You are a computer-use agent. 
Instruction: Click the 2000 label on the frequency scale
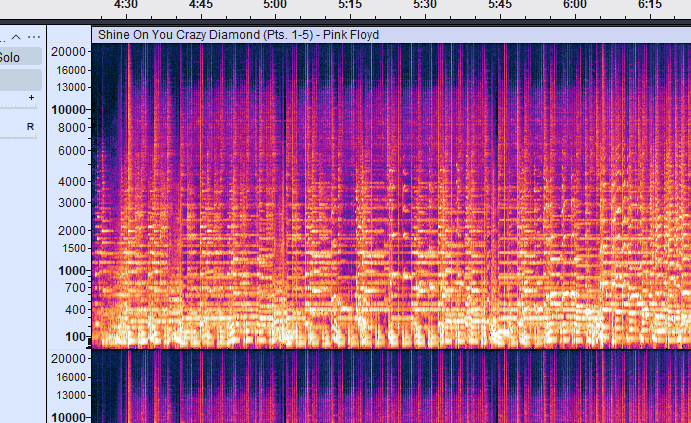pyautogui.click(x=72, y=230)
